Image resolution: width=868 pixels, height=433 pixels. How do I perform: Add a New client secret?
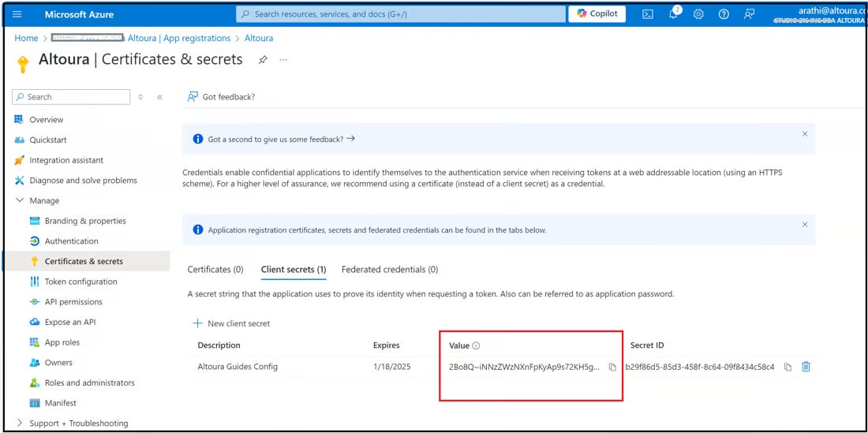click(x=231, y=323)
